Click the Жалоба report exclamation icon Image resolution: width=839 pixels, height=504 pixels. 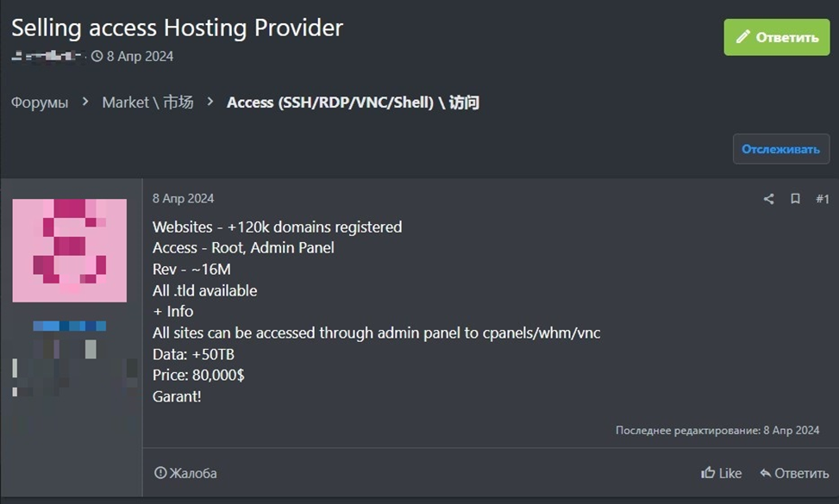[160, 473]
